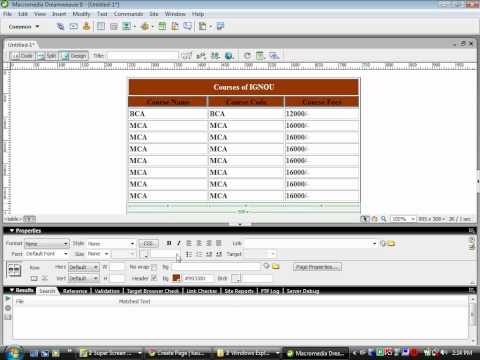Open the Vert alignment dropdown
The height and width of the screenshot is (360, 480).
84,278
